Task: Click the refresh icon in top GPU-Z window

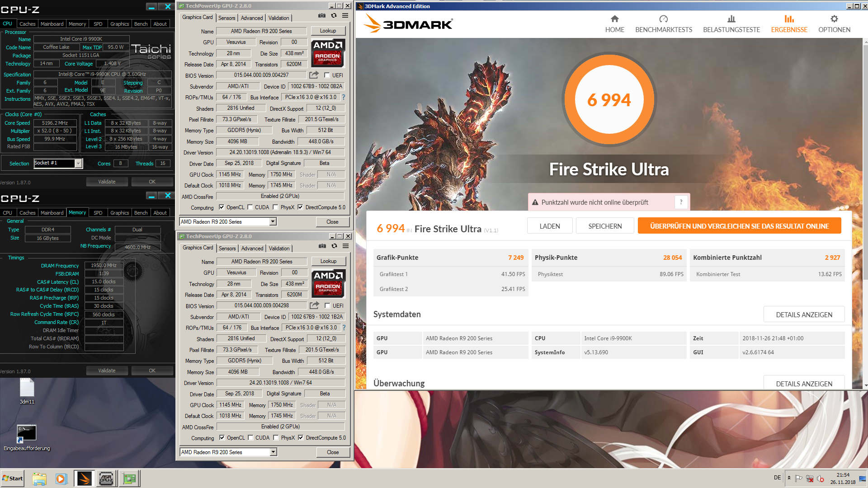Action: tap(334, 15)
